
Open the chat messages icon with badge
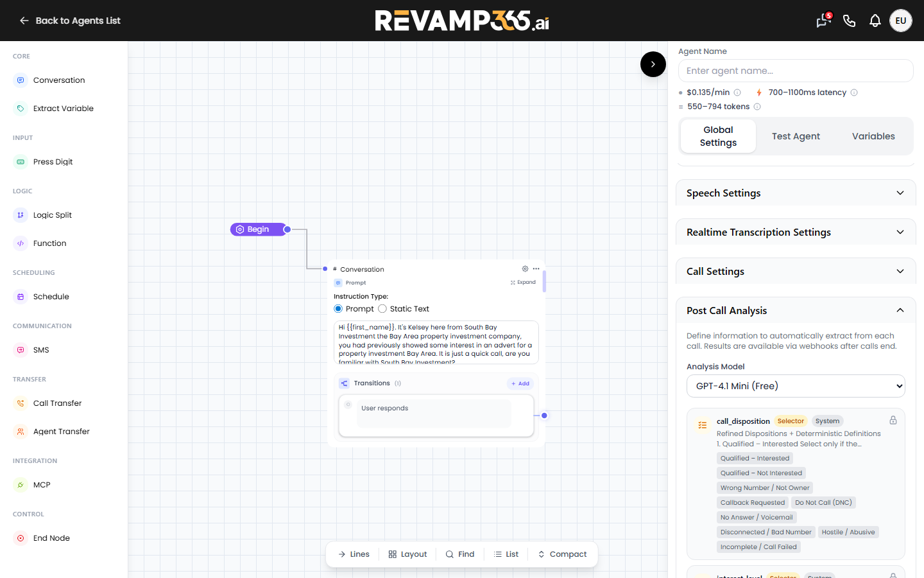[823, 21]
